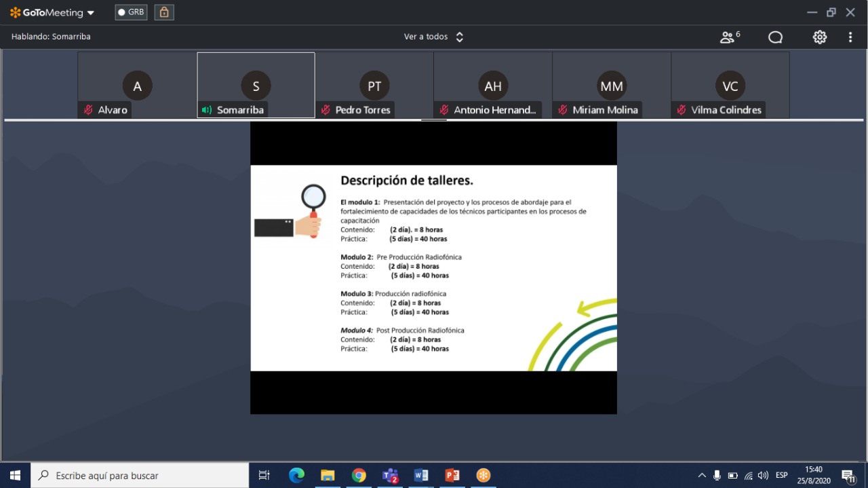Select Somarriba's active speaker tile
Image resolution: width=868 pixels, height=488 pixels.
256,85
